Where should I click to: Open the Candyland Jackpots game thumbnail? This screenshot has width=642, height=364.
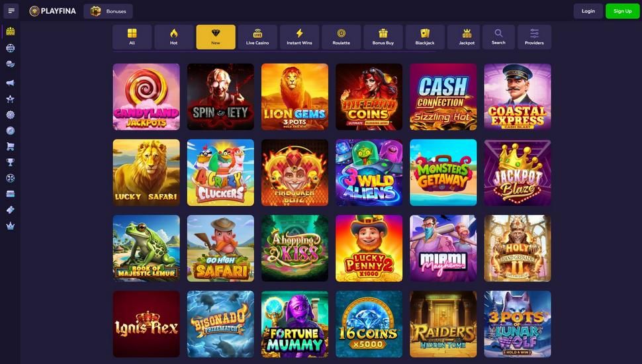click(x=146, y=97)
